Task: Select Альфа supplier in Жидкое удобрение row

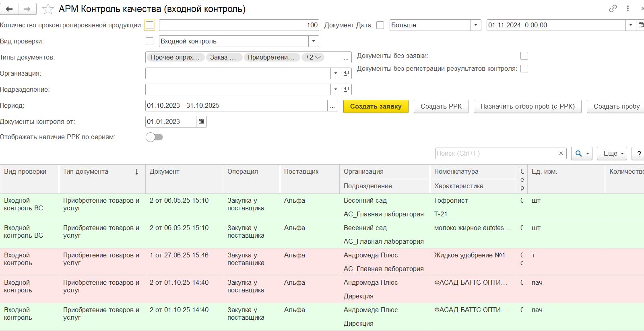Action: [295, 255]
